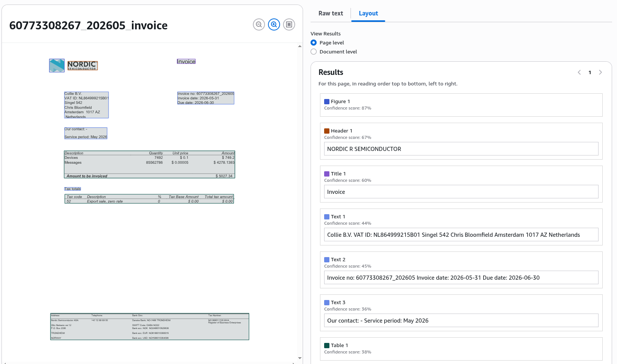
Task: Select the invoice line items table region
Action: [150, 164]
